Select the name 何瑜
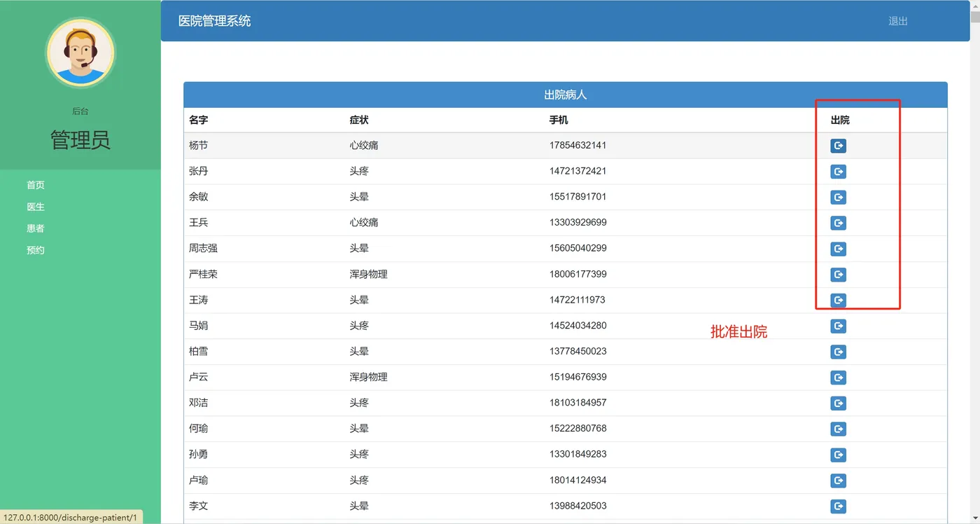 point(199,429)
